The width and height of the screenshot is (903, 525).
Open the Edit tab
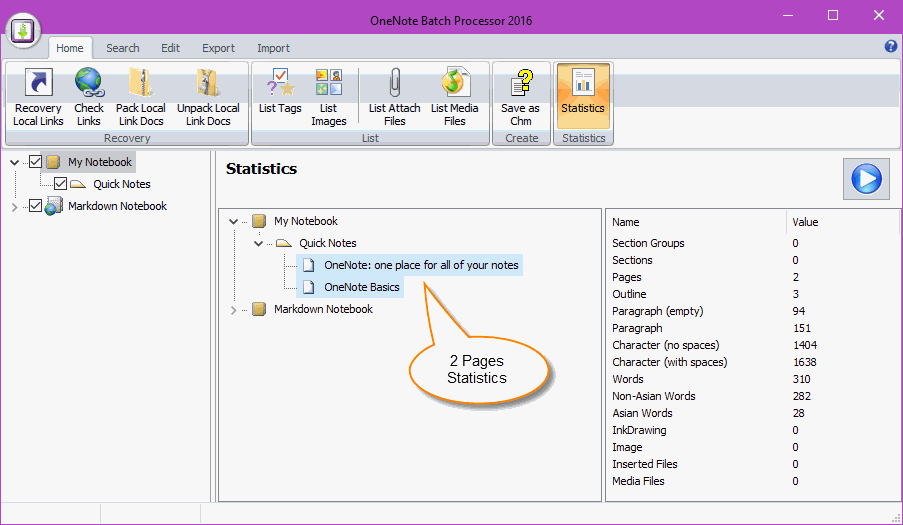pos(170,48)
